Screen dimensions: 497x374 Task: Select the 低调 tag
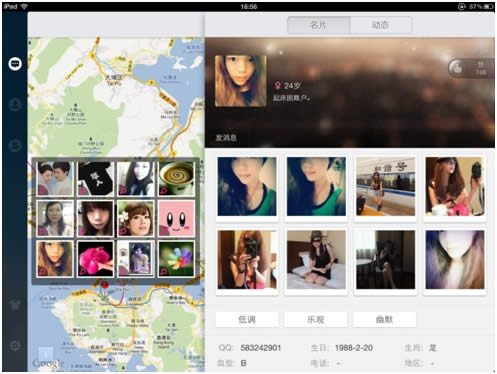247,320
